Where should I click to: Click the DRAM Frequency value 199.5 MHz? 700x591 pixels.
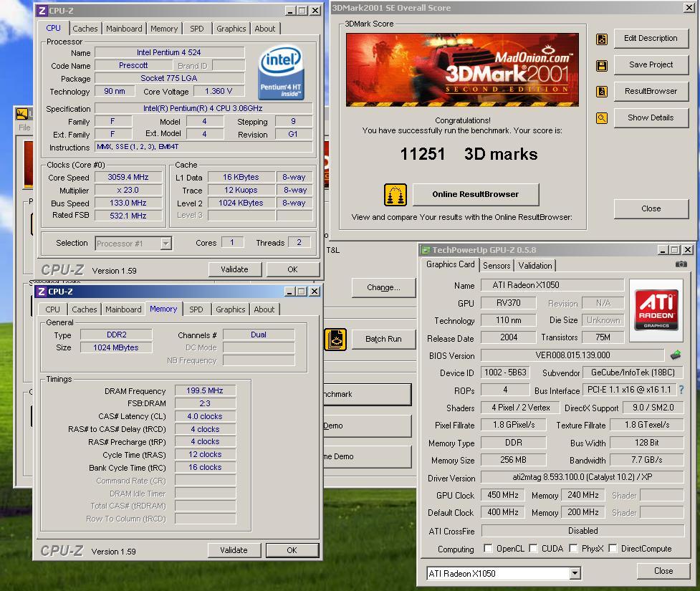205,390
